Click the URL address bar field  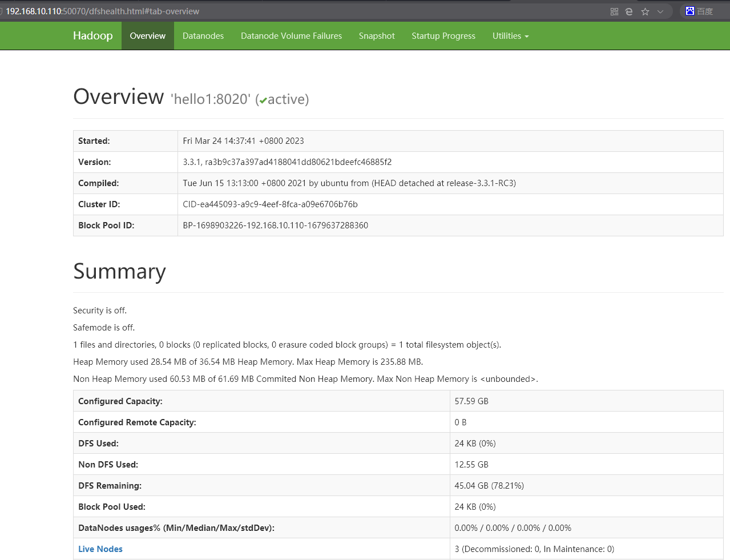click(x=285, y=11)
